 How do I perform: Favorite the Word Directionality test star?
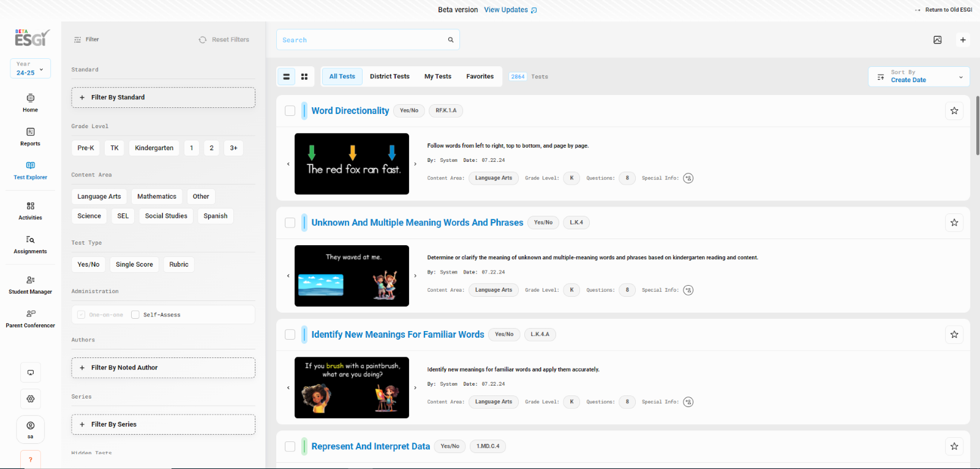(954, 111)
